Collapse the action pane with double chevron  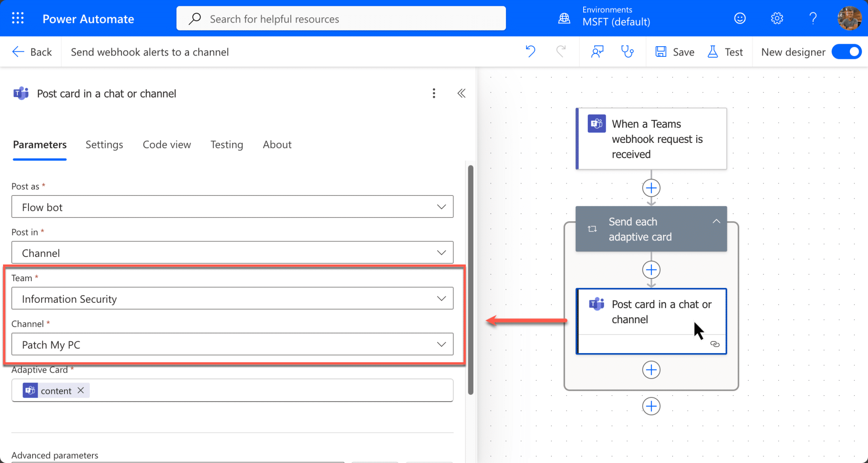point(462,93)
